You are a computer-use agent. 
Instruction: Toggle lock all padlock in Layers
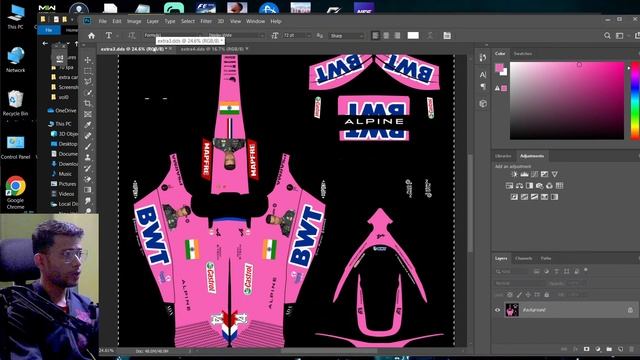[547, 294]
